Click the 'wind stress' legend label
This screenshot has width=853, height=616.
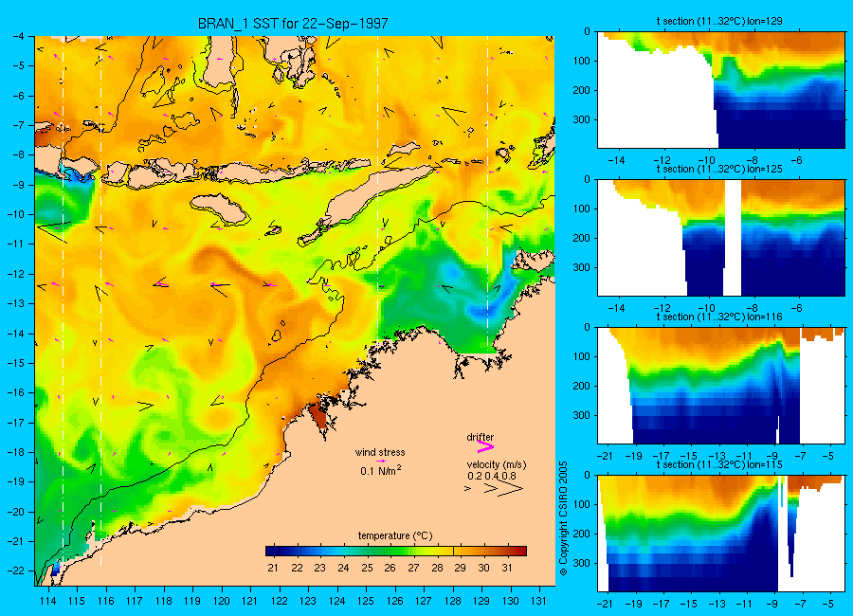[x=380, y=452]
